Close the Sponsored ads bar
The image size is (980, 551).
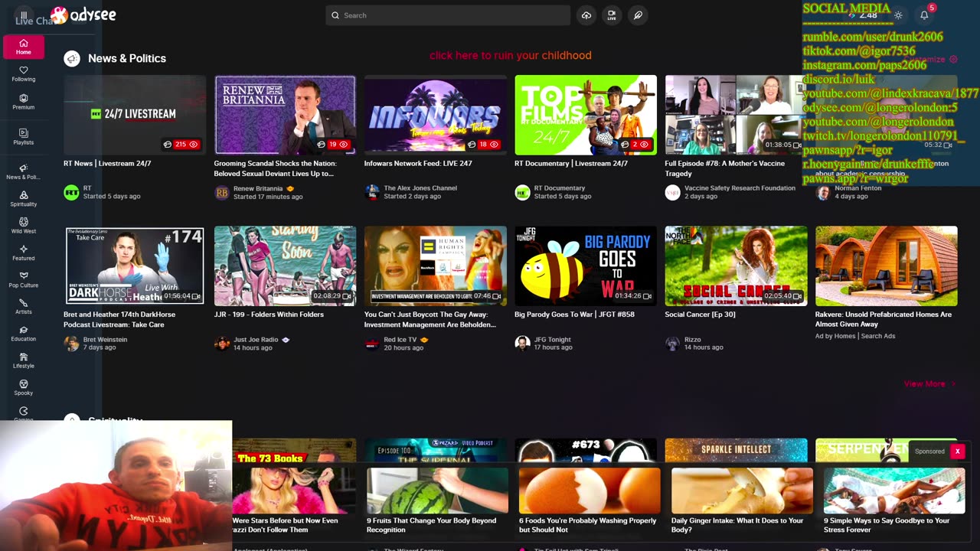[x=957, y=452]
